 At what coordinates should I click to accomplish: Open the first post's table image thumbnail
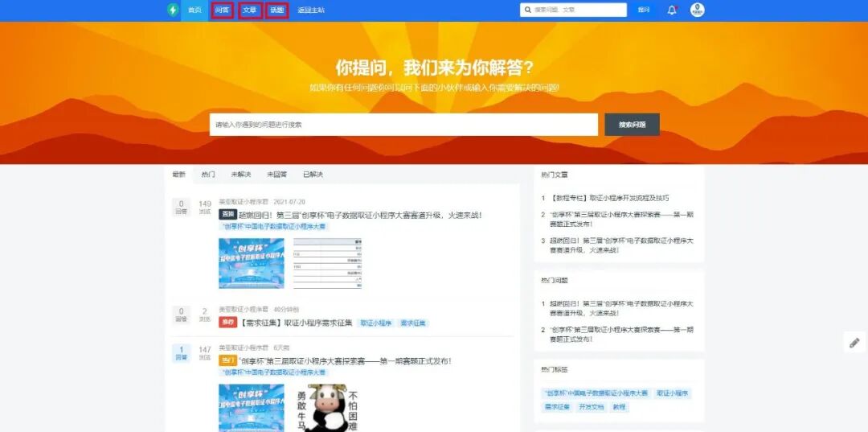[x=327, y=263]
